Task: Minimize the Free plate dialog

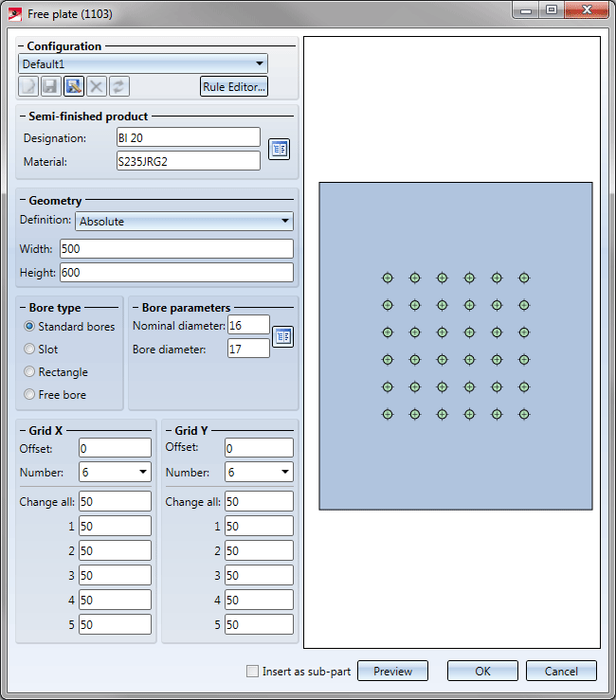Action: tap(526, 9)
